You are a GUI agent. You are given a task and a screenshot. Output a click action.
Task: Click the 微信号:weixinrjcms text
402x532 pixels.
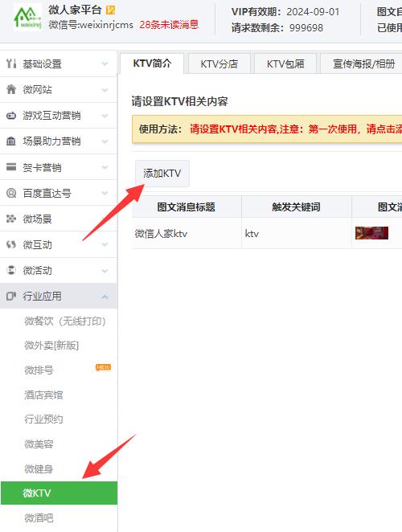tap(91, 24)
